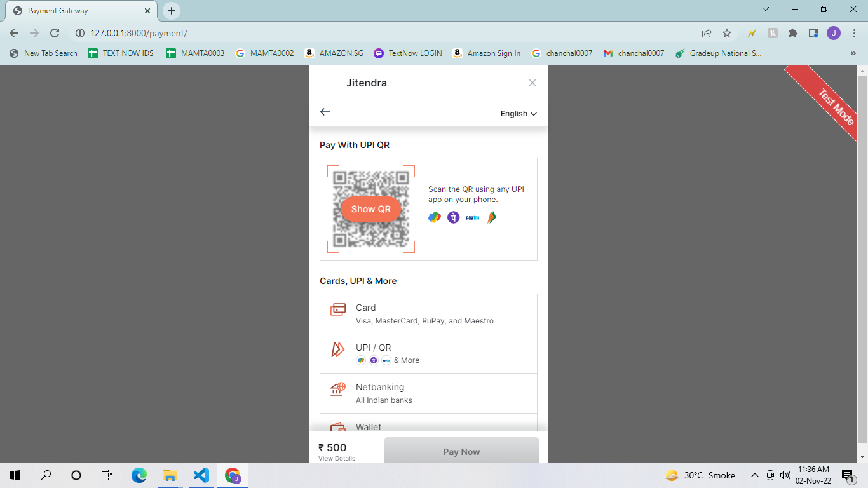
Task: Open the Visual Studio Code taskbar icon
Action: [201, 475]
